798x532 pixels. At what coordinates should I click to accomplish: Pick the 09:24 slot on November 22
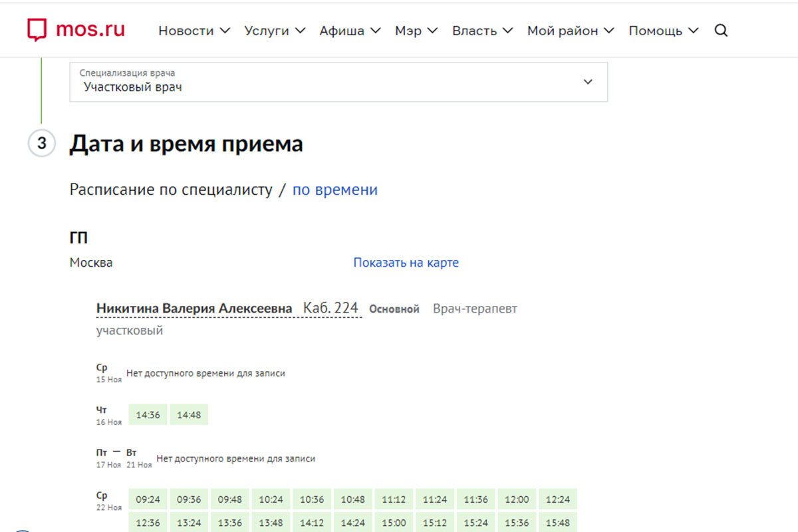pos(147,499)
